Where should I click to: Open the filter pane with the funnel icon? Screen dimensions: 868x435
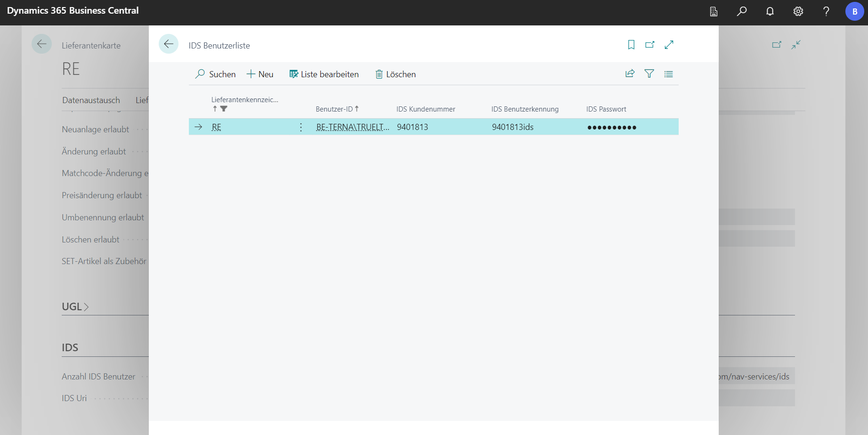pos(649,74)
